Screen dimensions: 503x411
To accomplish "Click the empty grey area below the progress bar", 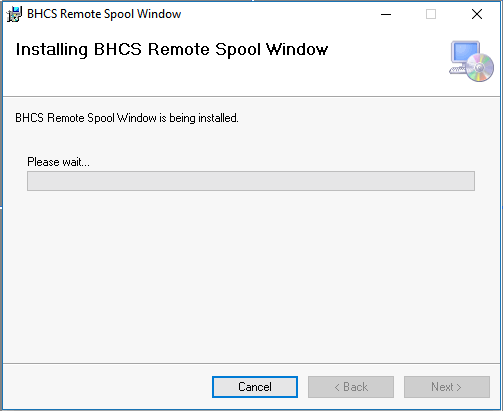I will coord(251,277).
